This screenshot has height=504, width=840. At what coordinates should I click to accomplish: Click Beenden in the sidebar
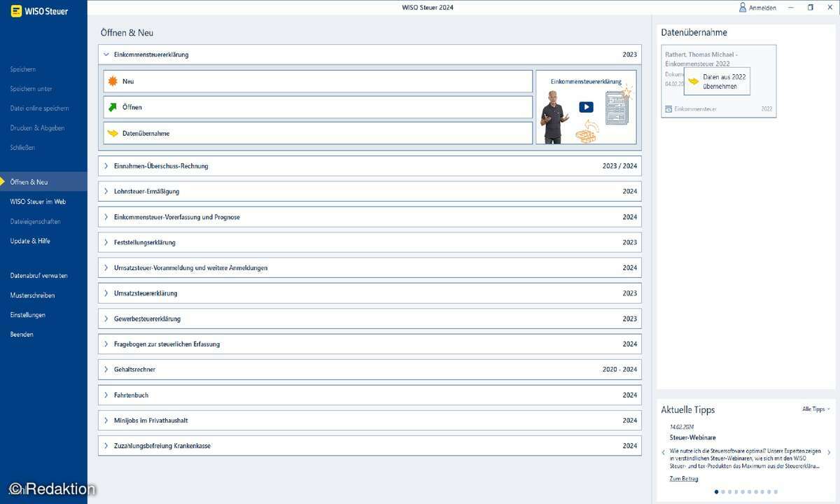(x=22, y=335)
